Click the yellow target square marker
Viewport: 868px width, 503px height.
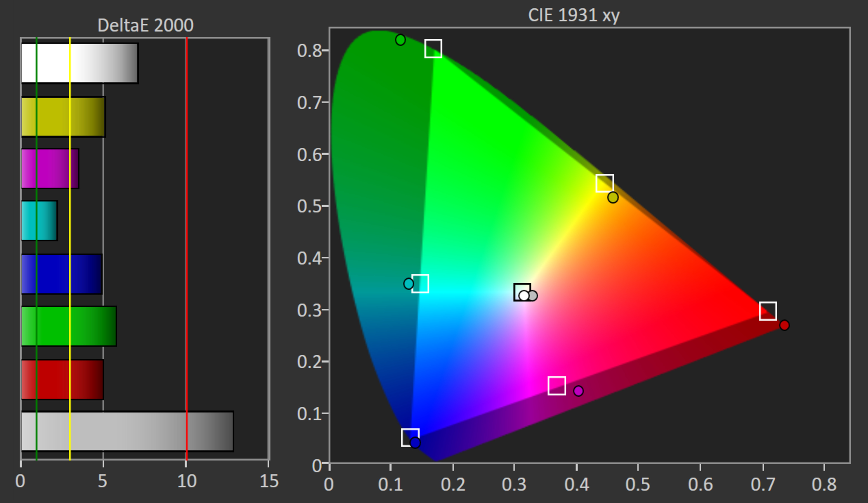pos(605,183)
